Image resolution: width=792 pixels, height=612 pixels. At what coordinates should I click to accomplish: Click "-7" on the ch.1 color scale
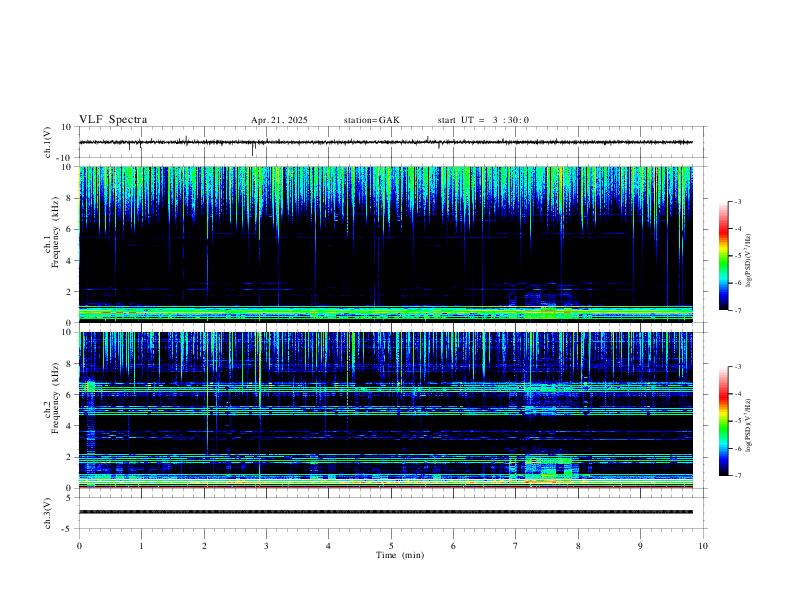pyautogui.click(x=738, y=310)
